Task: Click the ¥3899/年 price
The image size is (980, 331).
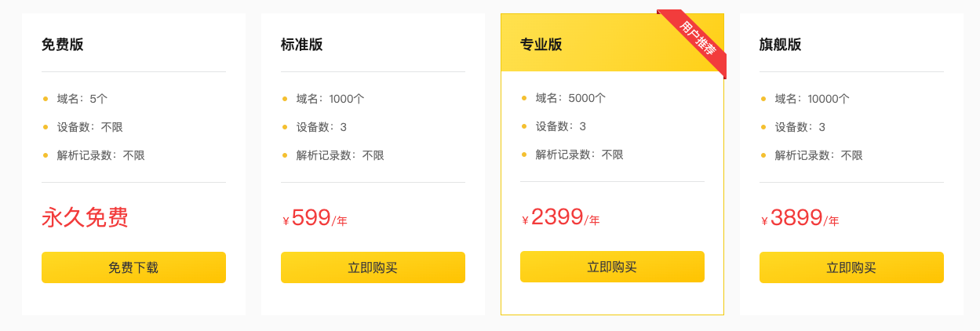Action: tap(800, 218)
